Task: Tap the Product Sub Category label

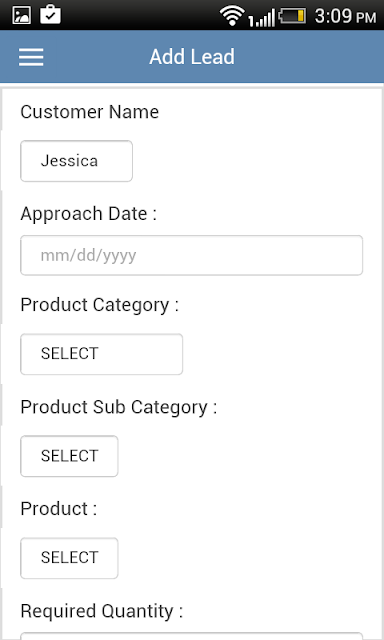Action: [119, 407]
